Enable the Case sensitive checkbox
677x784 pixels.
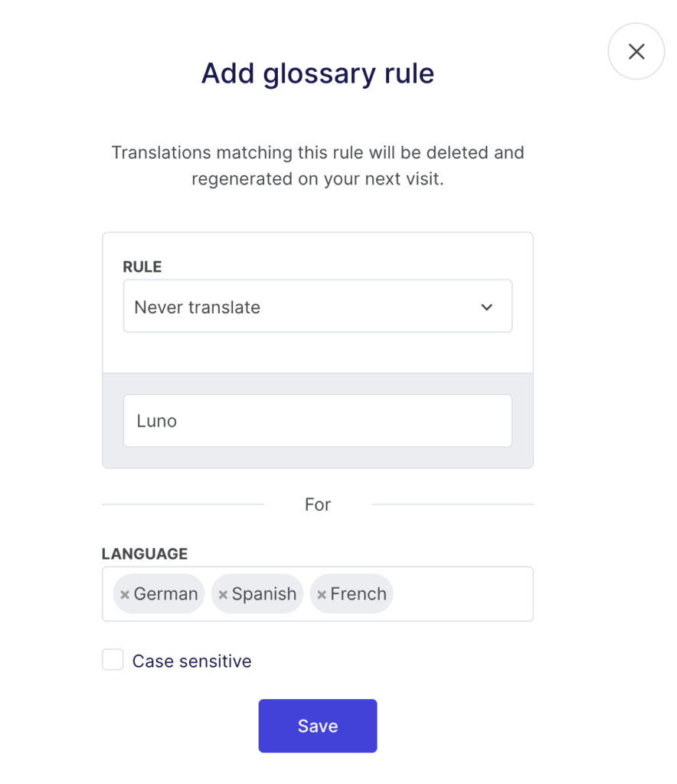click(x=113, y=659)
